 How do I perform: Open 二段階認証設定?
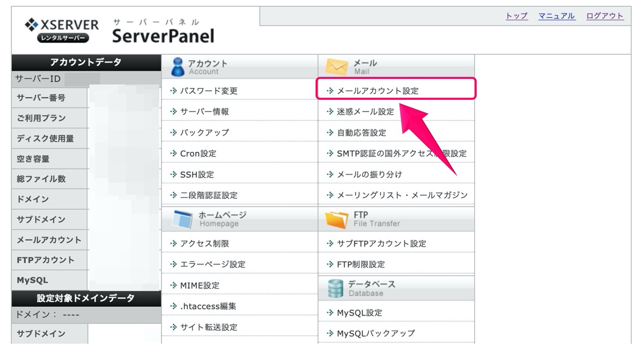(x=209, y=195)
